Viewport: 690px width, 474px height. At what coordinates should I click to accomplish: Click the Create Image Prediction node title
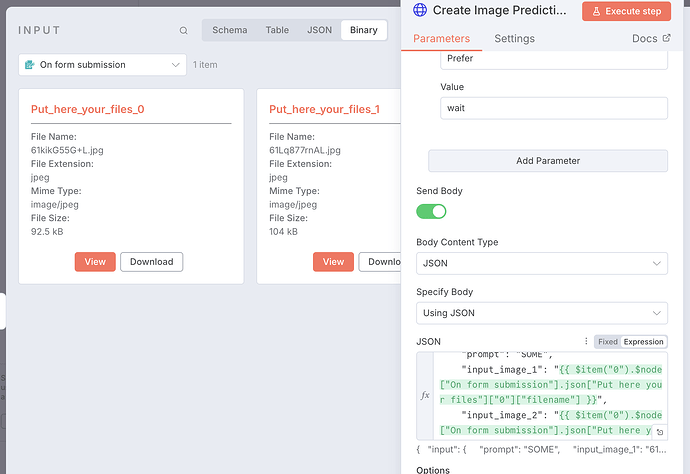[500, 10]
